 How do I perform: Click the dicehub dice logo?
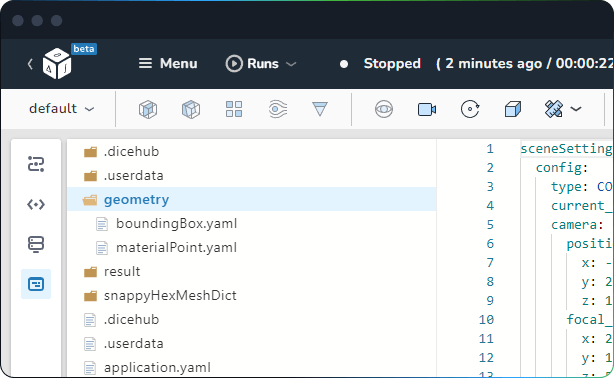(57, 64)
